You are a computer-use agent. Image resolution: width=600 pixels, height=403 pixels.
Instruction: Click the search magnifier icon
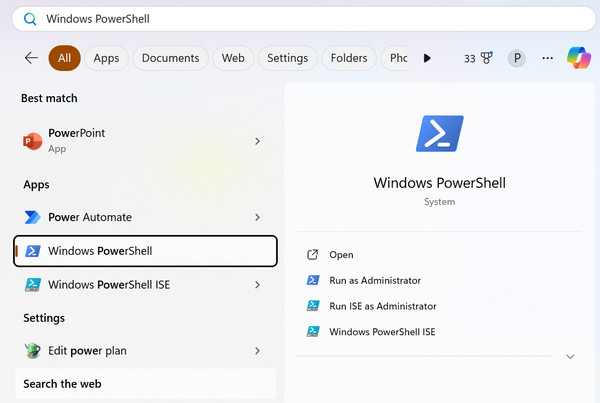point(30,19)
